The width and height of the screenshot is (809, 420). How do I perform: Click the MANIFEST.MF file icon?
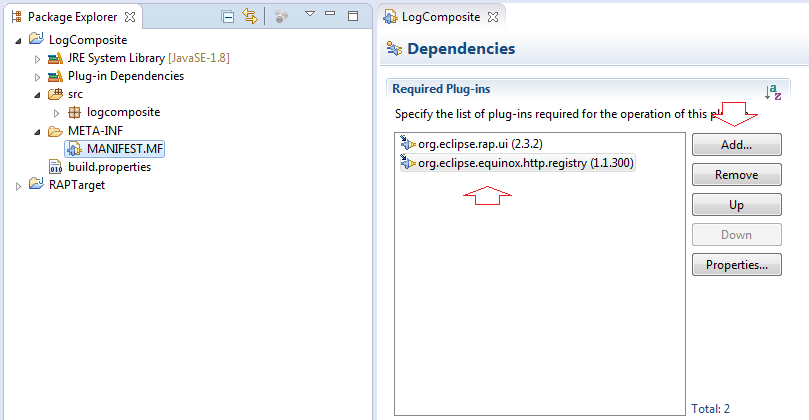point(74,149)
